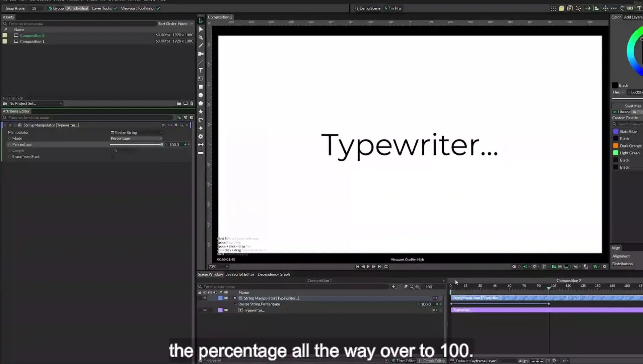Play the composition
This screenshot has height=364, width=643.
click(368, 267)
